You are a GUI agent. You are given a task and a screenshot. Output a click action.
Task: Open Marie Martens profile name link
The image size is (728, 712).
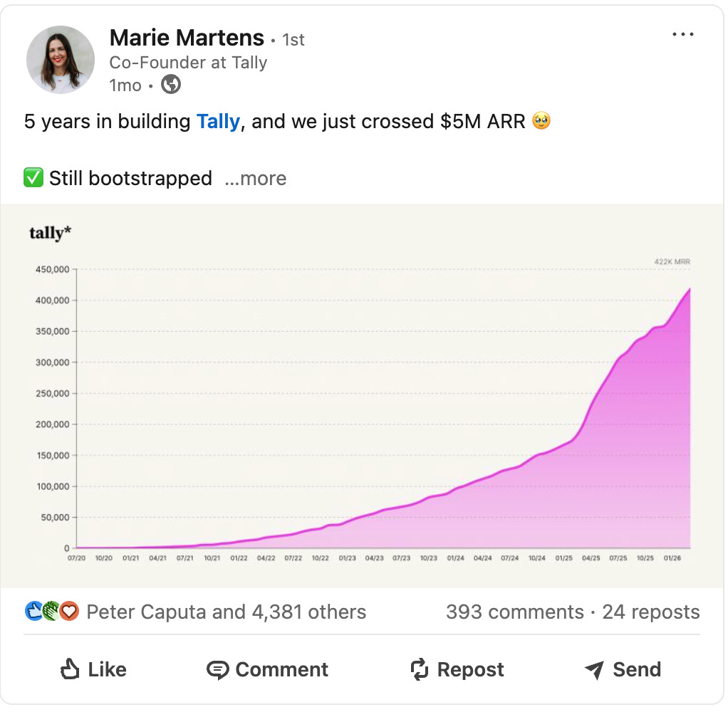coord(187,38)
